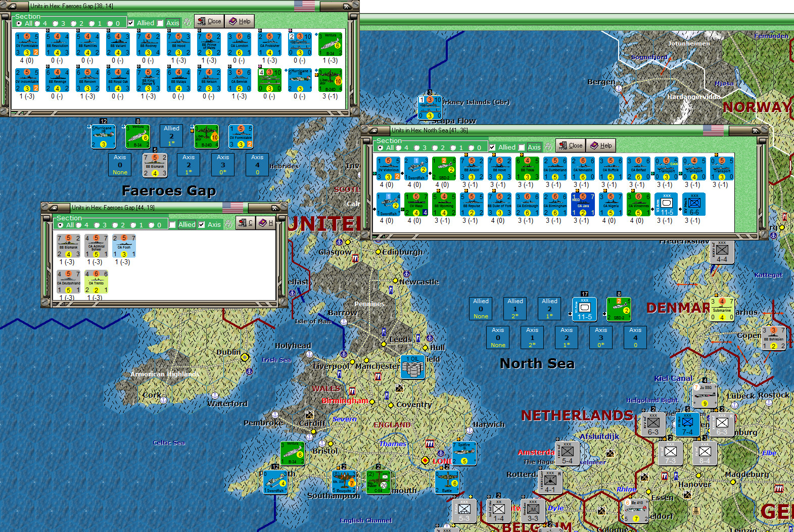Select the Spitfire counter near London
The height and width of the screenshot is (532, 794).
[x=463, y=453]
